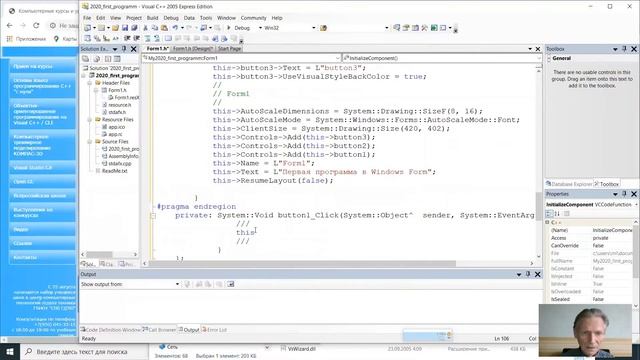Screen dimensions: 640x360
Task: Click the Copy icon in toolbar
Action: 155,28
